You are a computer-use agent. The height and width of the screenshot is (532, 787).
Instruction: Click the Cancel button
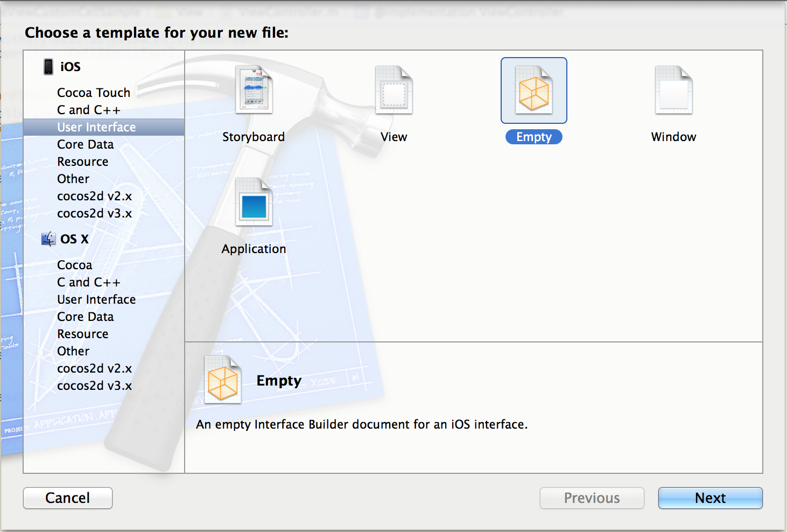click(x=68, y=498)
